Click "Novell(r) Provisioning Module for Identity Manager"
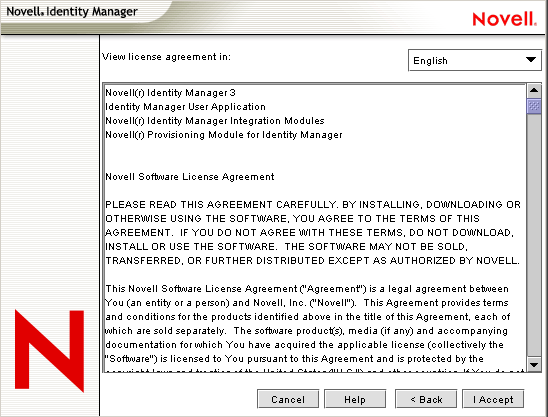Image resolution: width=548 pixels, height=417 pixels. pos(224,135)
